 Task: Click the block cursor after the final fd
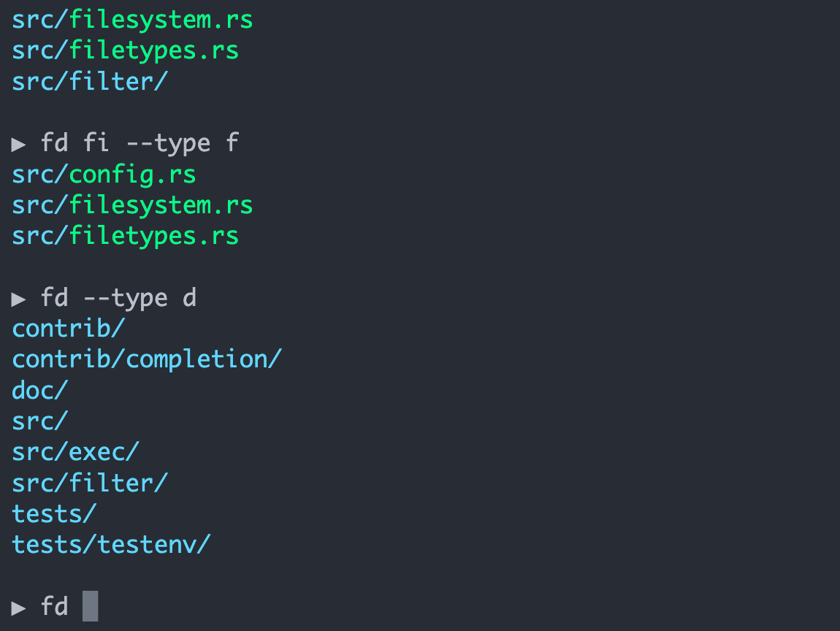coord(90,606)
